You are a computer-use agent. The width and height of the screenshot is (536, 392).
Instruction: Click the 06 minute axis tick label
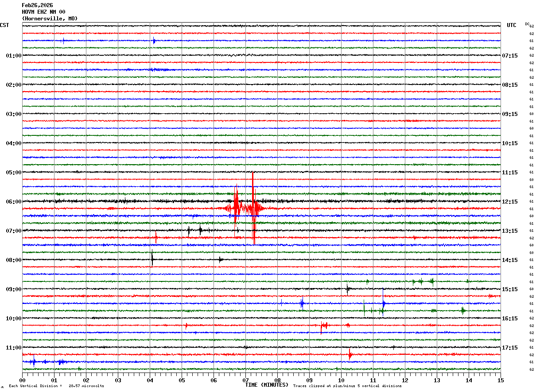pyautogui.click(x=214, y=380)
